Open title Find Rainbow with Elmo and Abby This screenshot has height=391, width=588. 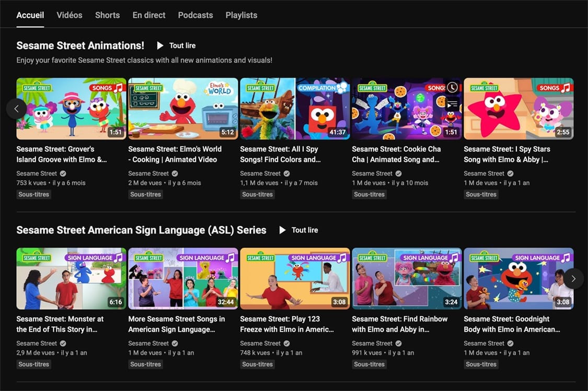[x=400, y=324]
